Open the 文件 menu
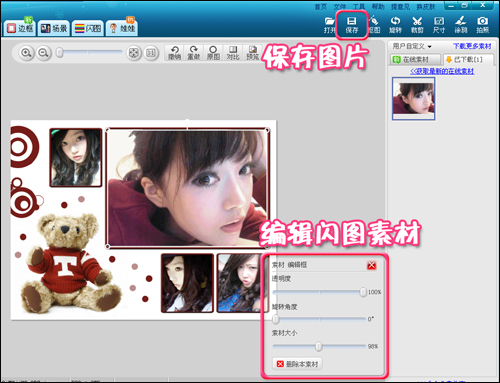500x383 pixels. [x=340, y=7]
